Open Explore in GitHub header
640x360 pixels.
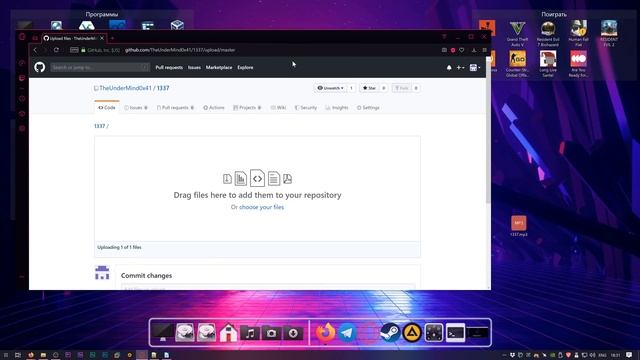coord(245,67)
